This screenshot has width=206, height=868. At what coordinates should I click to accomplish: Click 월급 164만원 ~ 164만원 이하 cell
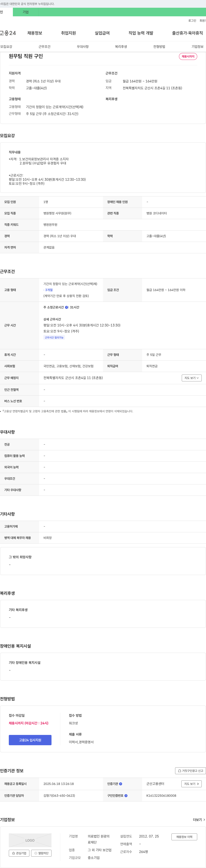pyautogui.click(x=166, y=290)
